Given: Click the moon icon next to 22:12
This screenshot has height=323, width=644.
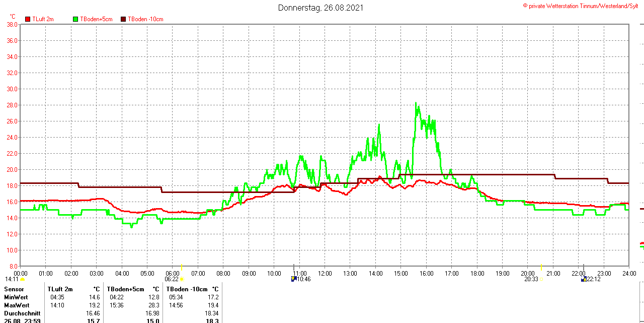Looking at the screenshot, I should coord(584,279).
